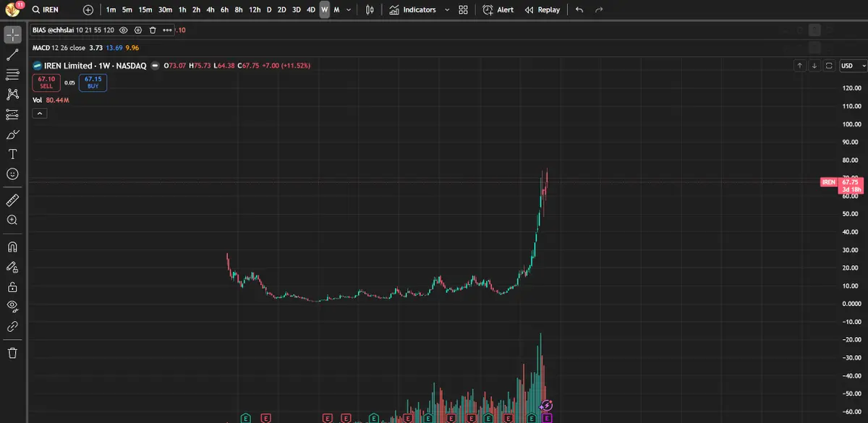This screenshot has height=423, width=868.
Task: Open the XABCD pattern tools
Action: point(12,94)
